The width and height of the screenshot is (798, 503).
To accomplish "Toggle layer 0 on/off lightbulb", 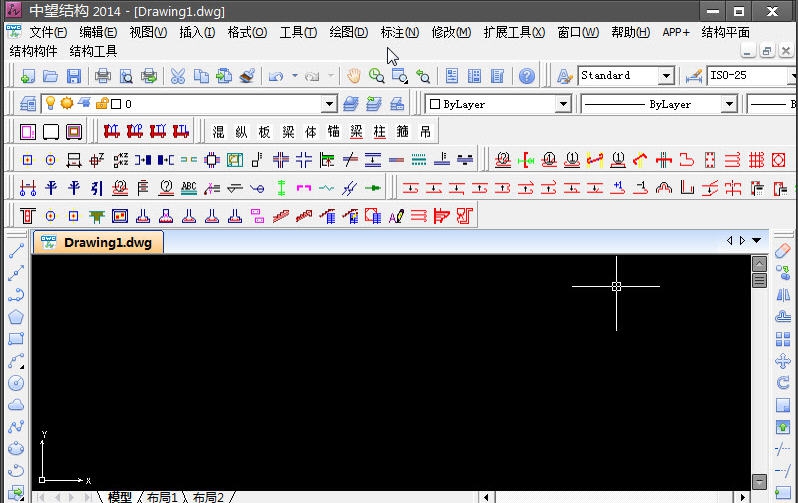I will [x=50, y=103].
